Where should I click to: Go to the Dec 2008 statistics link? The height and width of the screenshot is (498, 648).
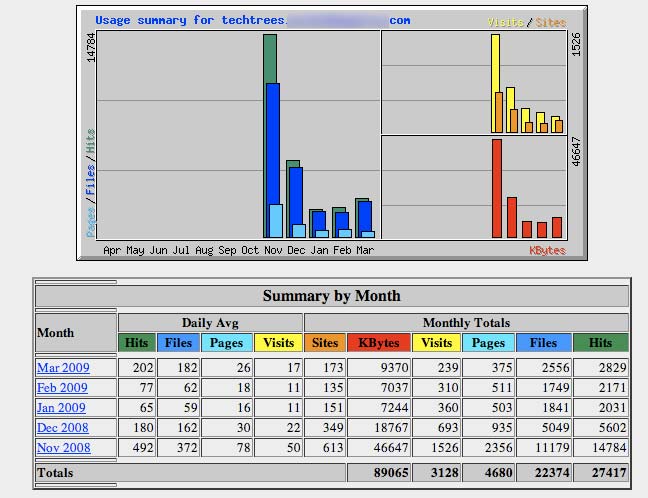tap(62, 428)
